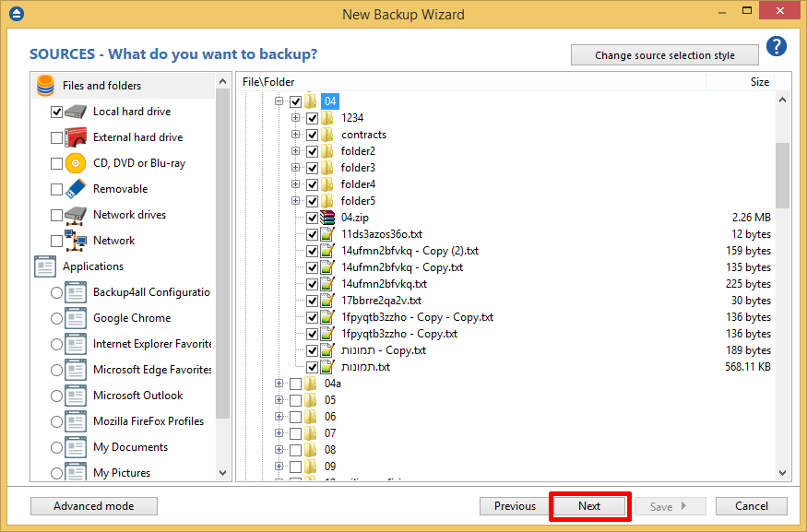This screenshot has height=532, width=807.
Task: Click the Google Chrome application icon
Action: coord(76,318)
